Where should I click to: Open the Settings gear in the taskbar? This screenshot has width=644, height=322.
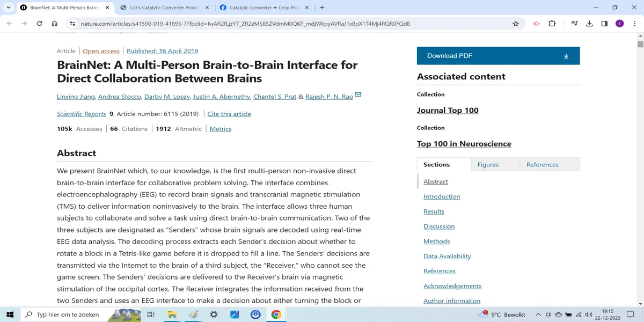[x=214, y=314]
